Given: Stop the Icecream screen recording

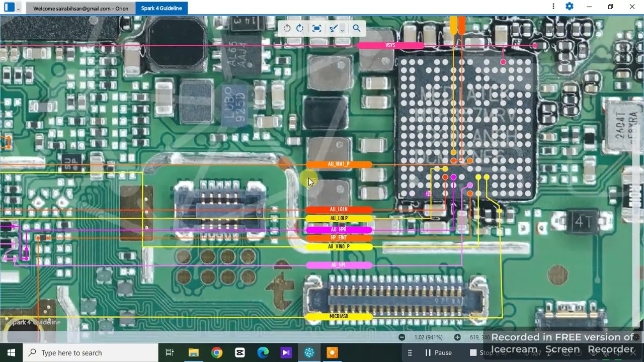Looking at the screenshot, I should point(480,352).
